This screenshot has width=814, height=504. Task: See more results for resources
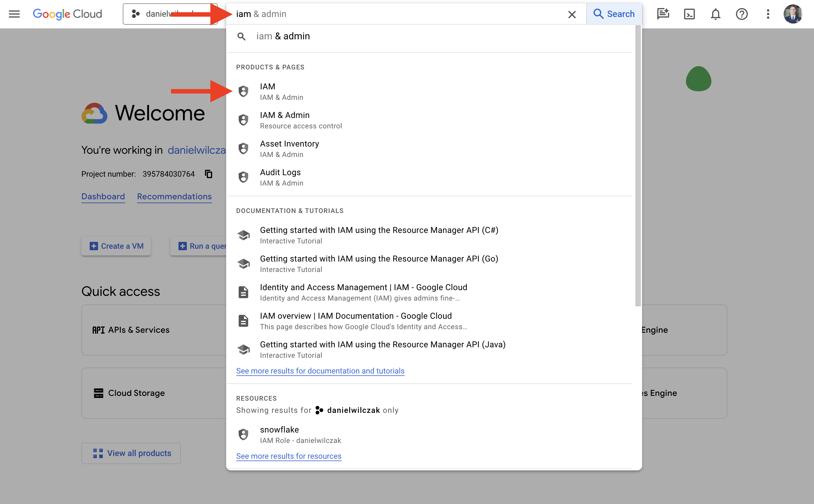[x=289, y=456]
